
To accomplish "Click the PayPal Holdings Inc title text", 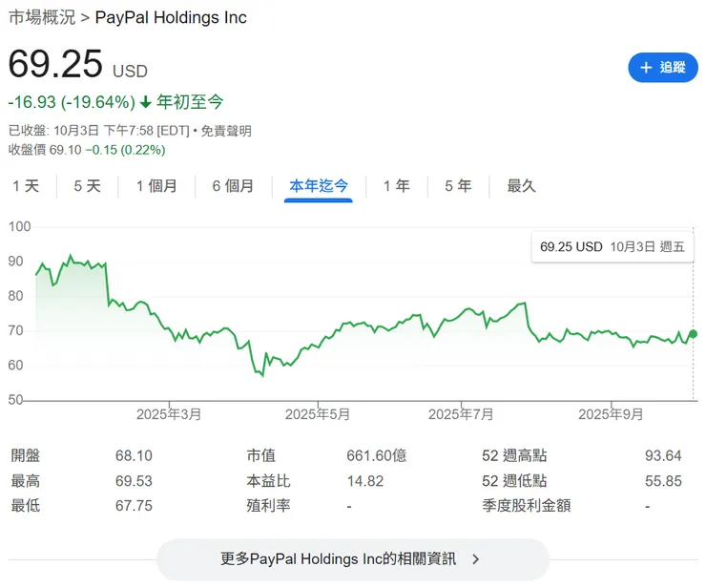I will 171,17.
